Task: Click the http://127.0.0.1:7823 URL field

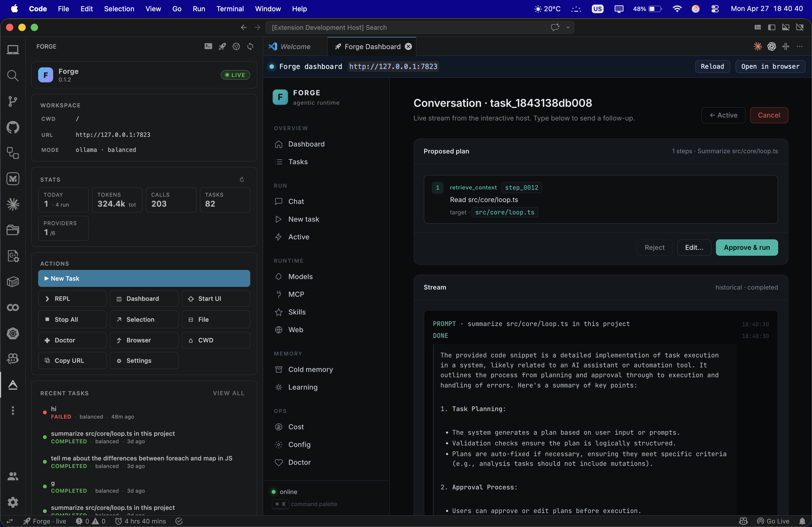Action: pos(393,67)
